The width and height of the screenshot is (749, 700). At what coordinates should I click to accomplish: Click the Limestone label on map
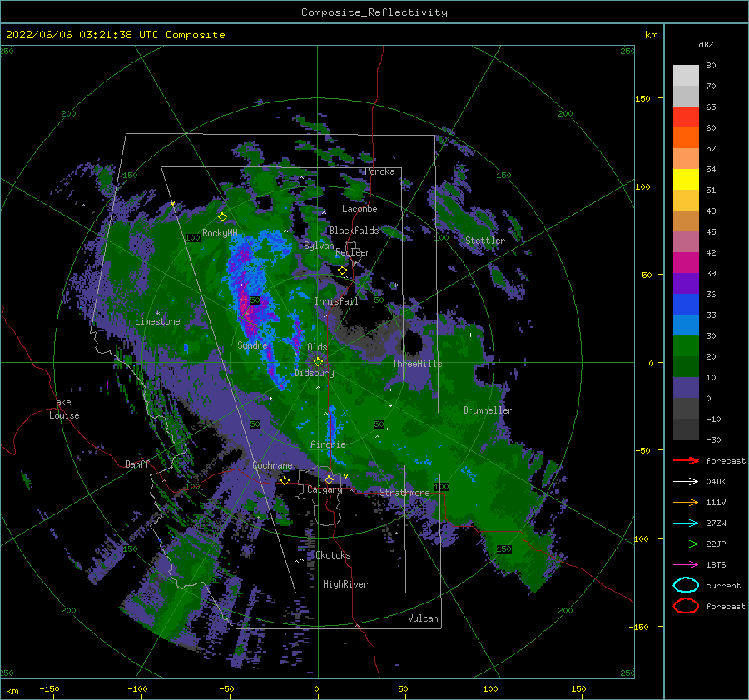157,321
